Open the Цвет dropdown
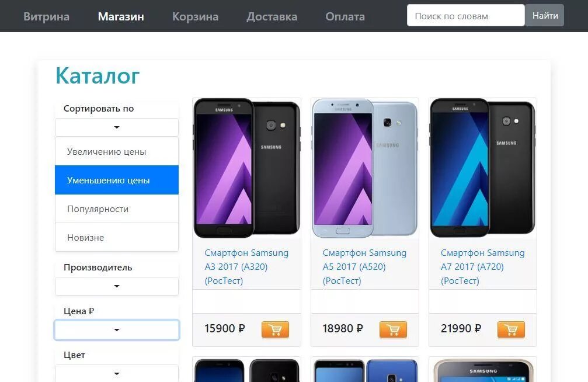 click(x=117, y=373)
